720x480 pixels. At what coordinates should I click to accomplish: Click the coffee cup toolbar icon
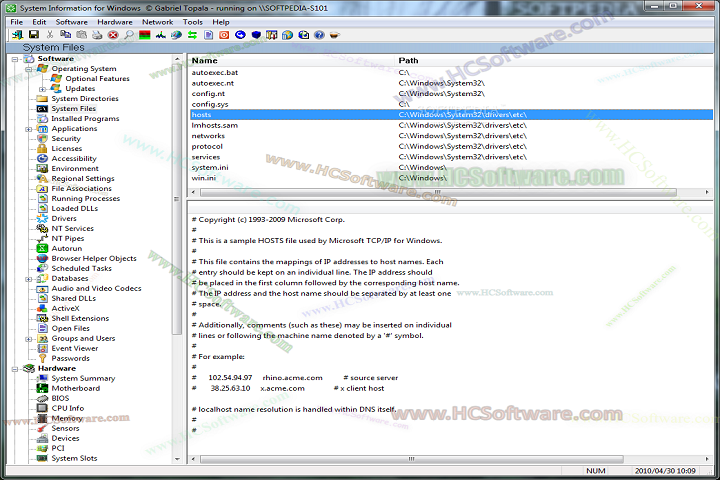335,35
